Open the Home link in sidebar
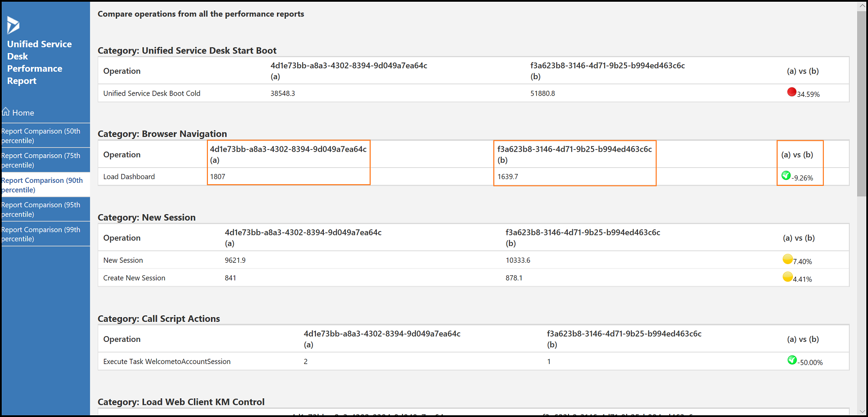This screenshot has height=417, width=868. click(x=23, y=113)
